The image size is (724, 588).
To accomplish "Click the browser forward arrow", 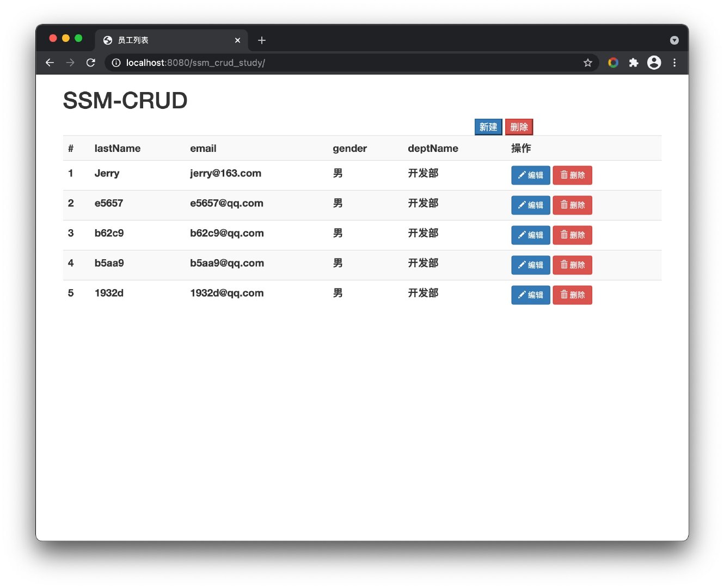I will pyautogui.click(x=70, y=63).
